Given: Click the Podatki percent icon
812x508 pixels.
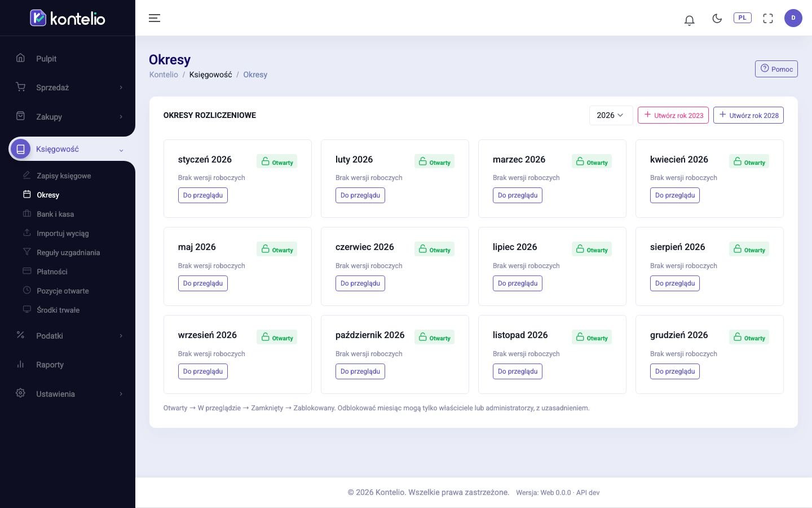Looking at the screenshot, I should point(21,335).
